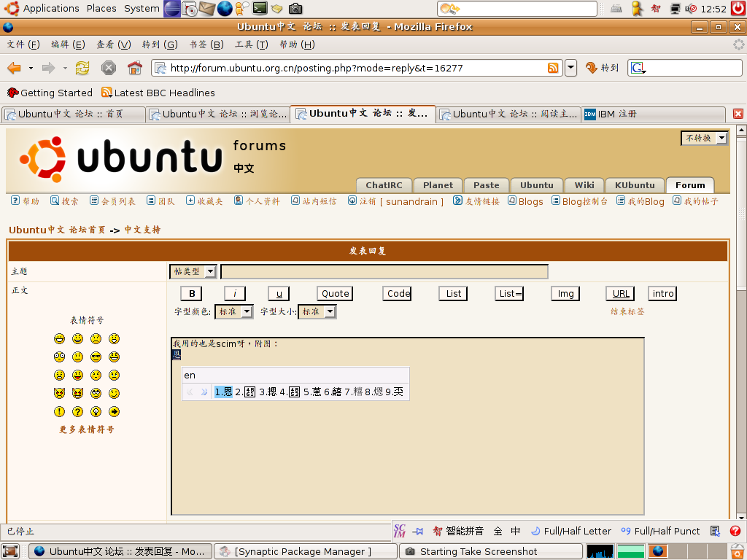Open the terminal launcher in the top panel
The height and width of the screenshot is (560, 747).
[260, 8]
